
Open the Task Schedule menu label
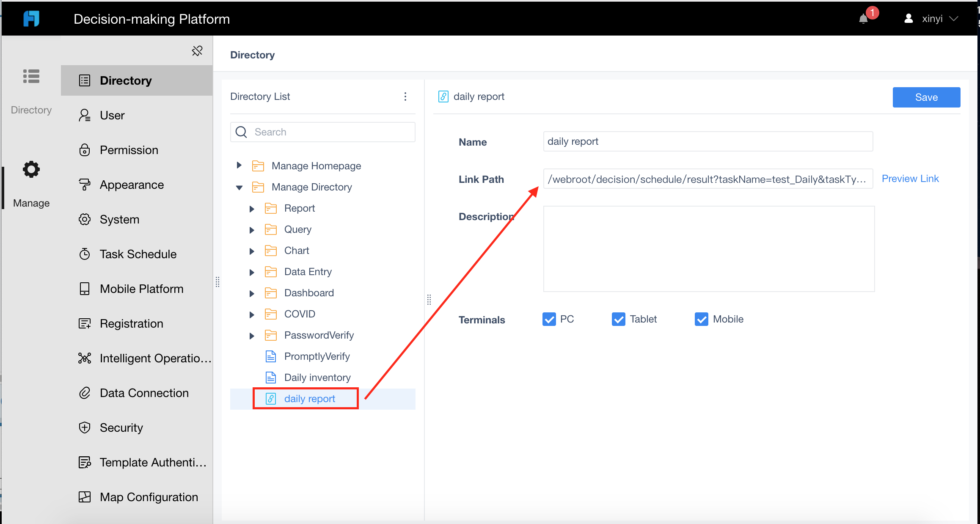point(138,254)
